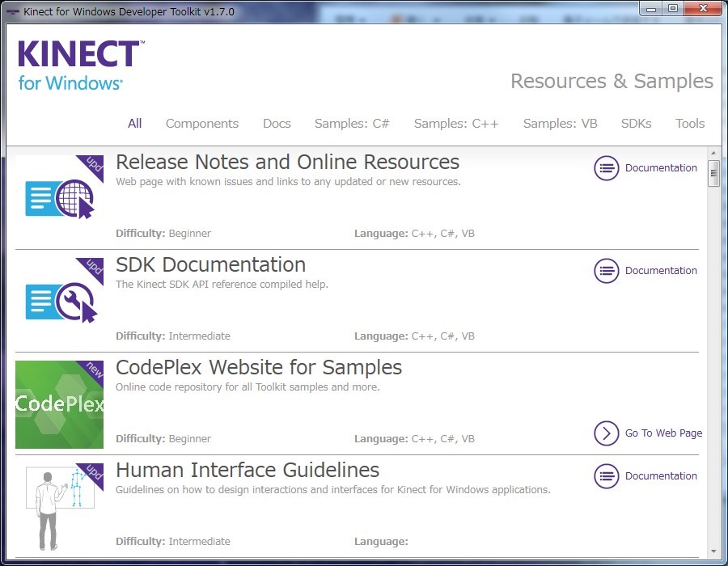Viewport: 728px width, 566px height.
Task: Click the title bar application icon
Action: tap(12, 11)
